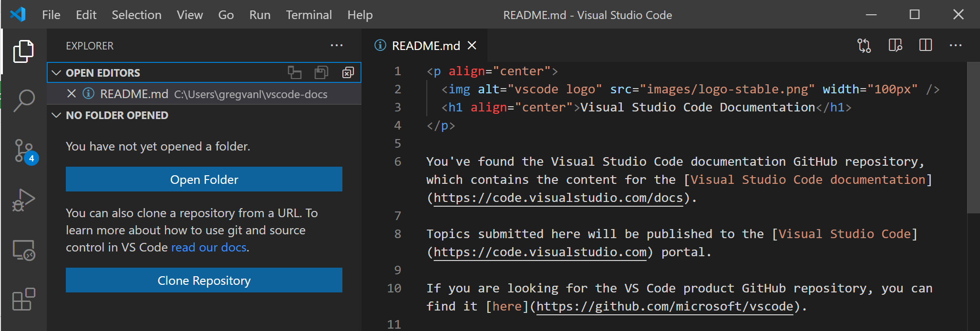Click line number 10 in the gutter
Viewport: 980px width, 331px height.
[394, 289]
